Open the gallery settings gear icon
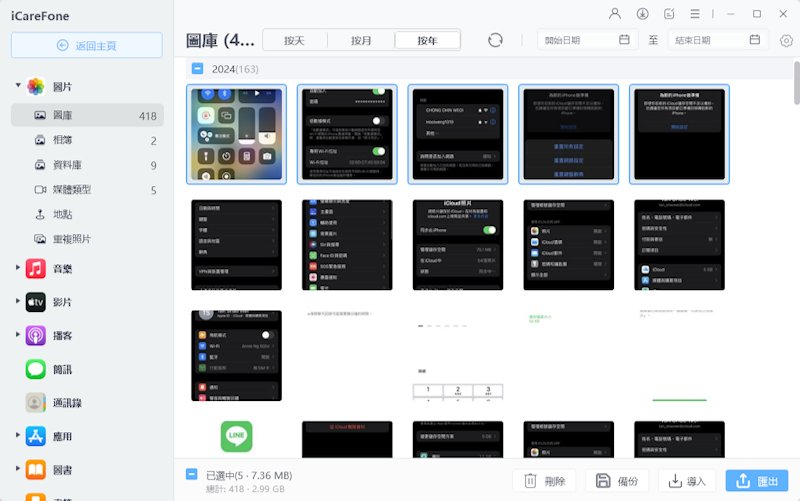This screenshot has height=501, width=800. [786, 40]
